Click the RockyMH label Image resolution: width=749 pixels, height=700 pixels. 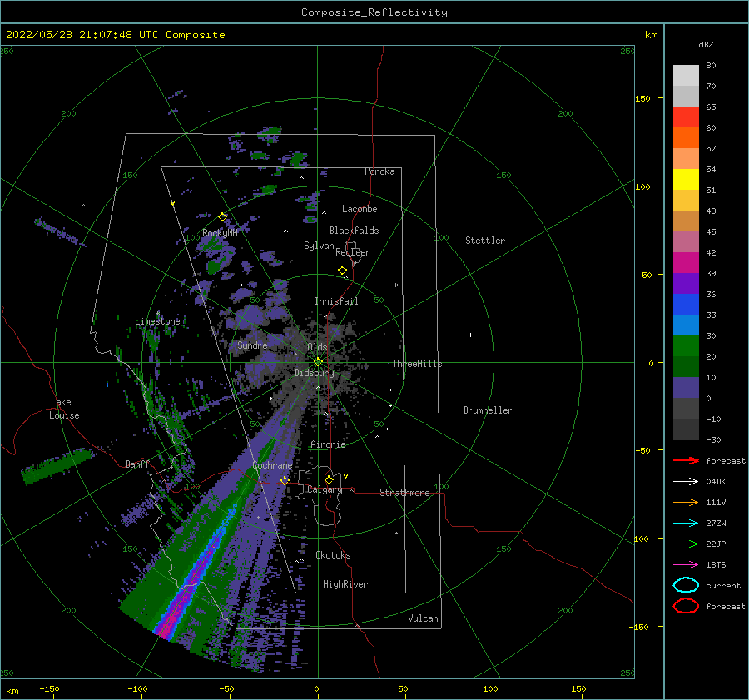coord(220,233)
